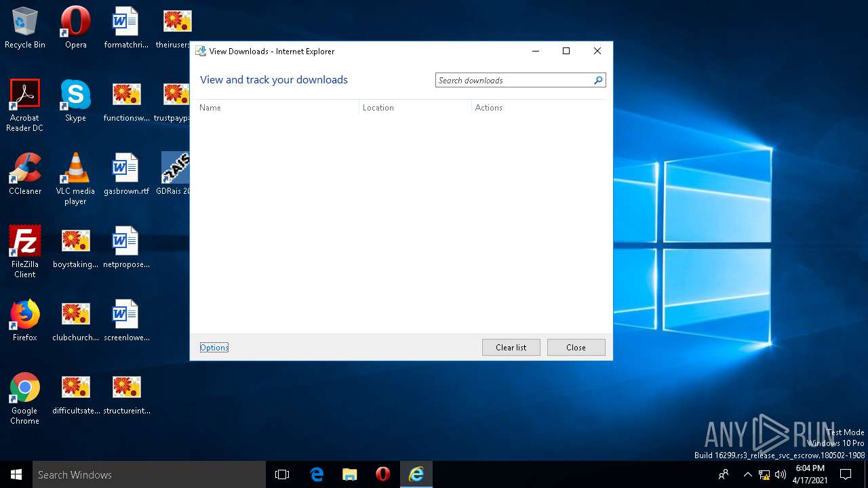Viewport: 868px width, 488px height.
Task: Launch Opera from the desktop shortcut
Action: click(x=75, y=28)
